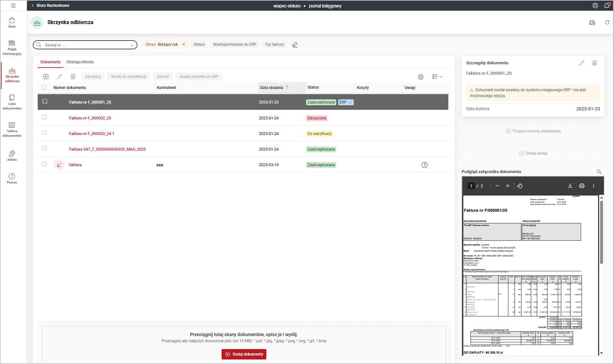Switch to Obsługa klienta tab
614x364 pixels.
click(80, 62)
